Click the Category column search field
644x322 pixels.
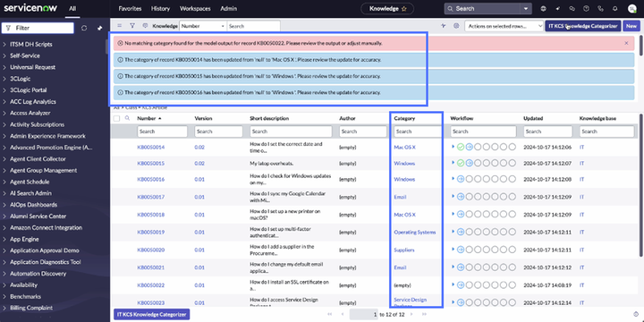[417, 131]
